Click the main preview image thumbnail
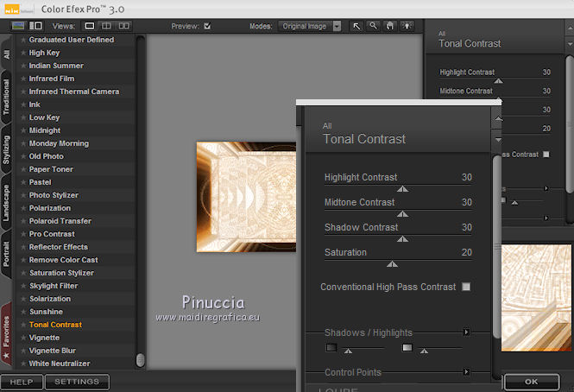 (246, 197)
